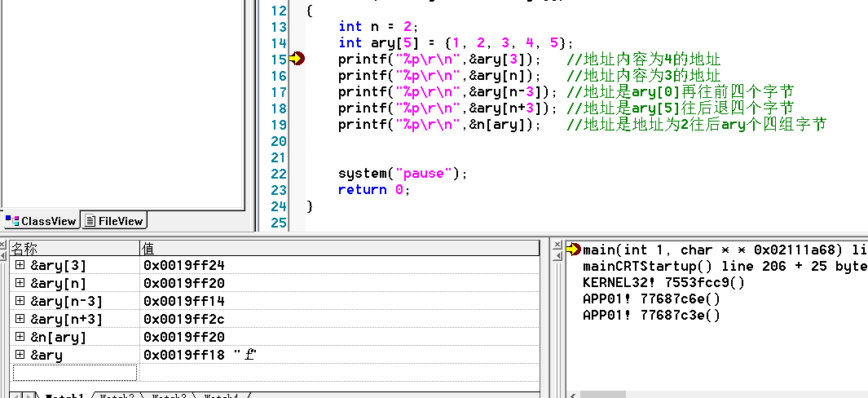Image resolution: width=868 pixels, height=398 pixels.
Task: Click line number 22 in the gutter
Action: (280, 174)
